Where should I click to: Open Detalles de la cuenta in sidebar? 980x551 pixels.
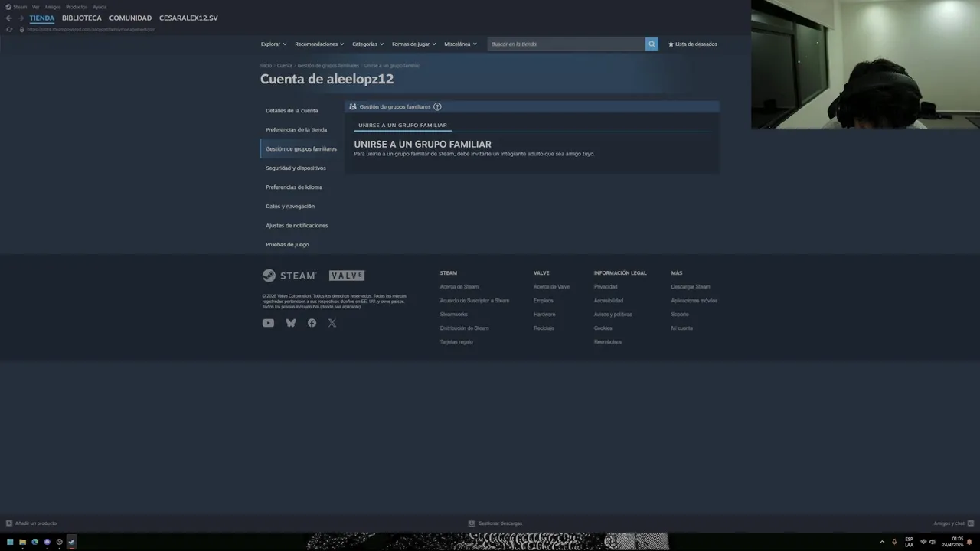292,111
